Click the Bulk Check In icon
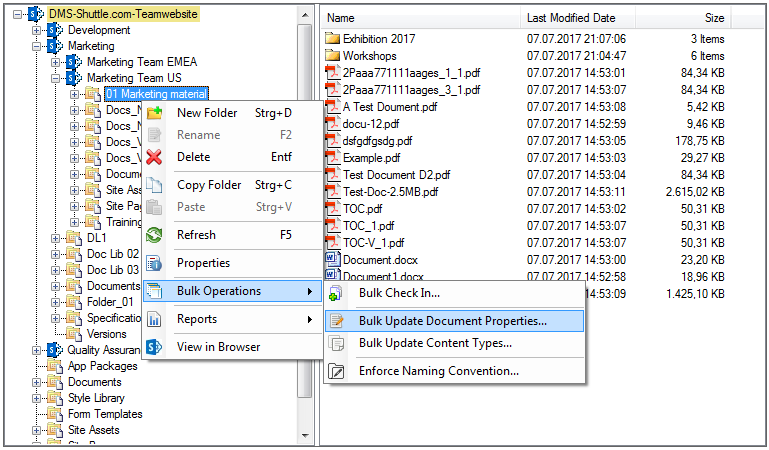 coord(336,293)
